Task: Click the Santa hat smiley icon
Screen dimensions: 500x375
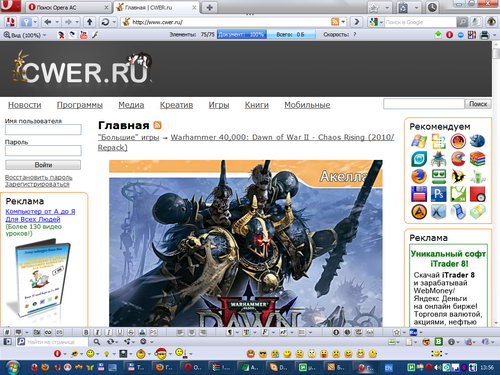Action: coord(161,353)
